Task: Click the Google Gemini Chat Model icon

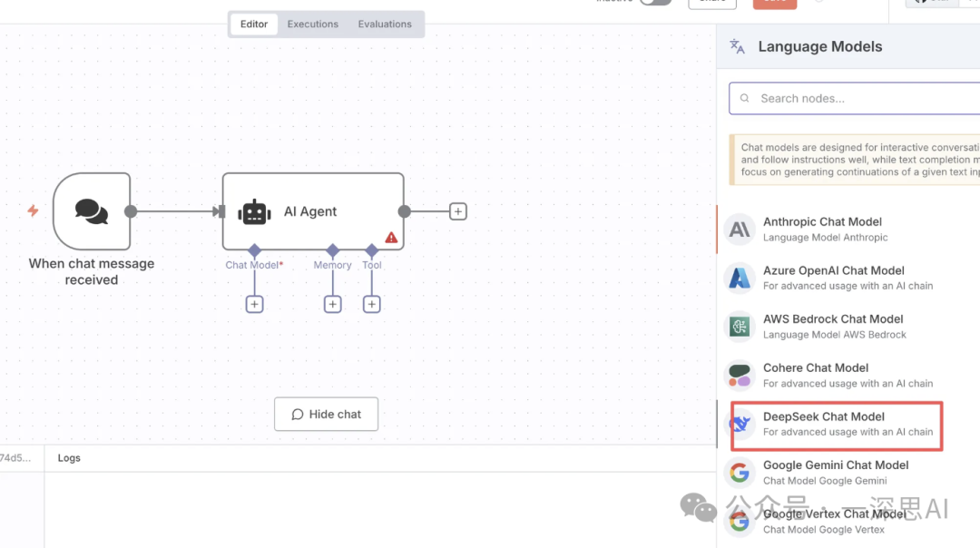Action: [740, 473]
